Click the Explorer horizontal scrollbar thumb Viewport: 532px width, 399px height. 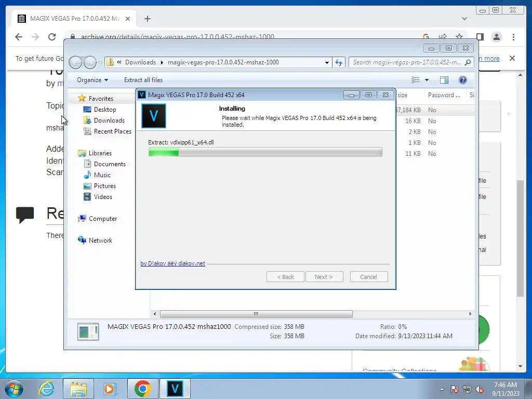256,314
